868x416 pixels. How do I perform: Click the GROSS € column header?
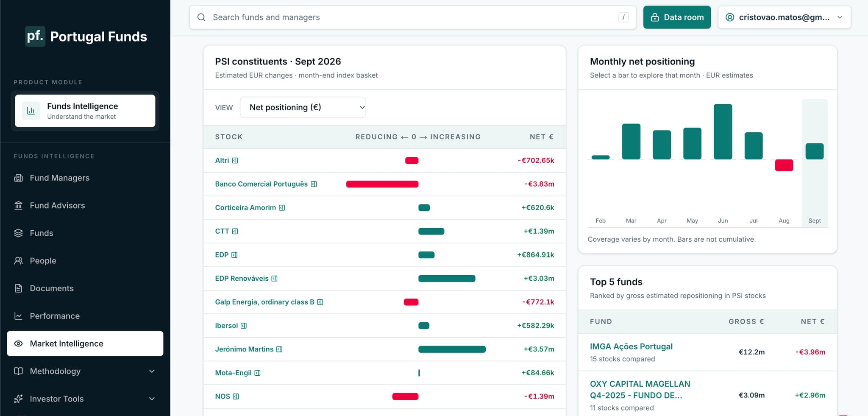(x=746, y=321)
